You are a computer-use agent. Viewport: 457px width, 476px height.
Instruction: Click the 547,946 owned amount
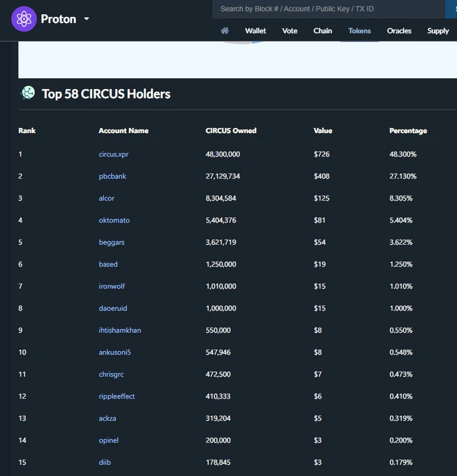[218, 353]
